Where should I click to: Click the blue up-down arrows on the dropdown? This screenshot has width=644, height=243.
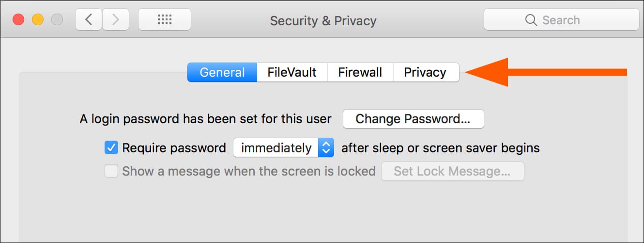tap(326, 147)
